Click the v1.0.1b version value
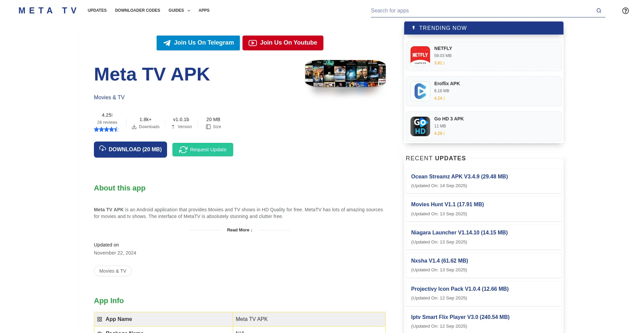 (x=181, y=119)
